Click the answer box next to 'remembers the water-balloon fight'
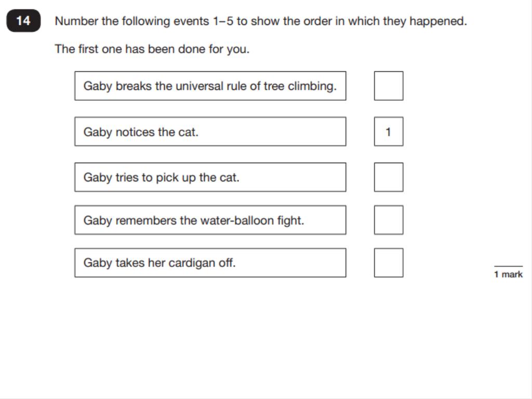The image size is (532, 399). click(389, 220)
